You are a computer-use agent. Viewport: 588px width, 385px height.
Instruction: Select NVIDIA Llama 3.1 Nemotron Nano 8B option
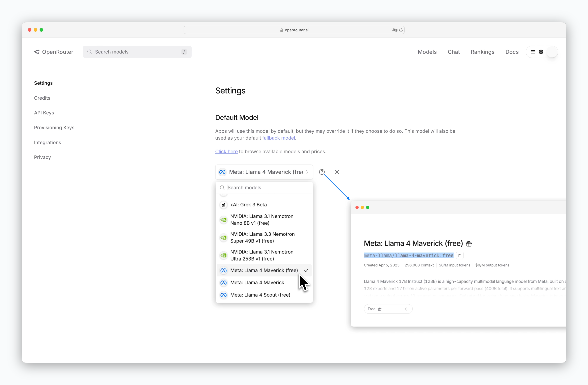pos(264,220)
